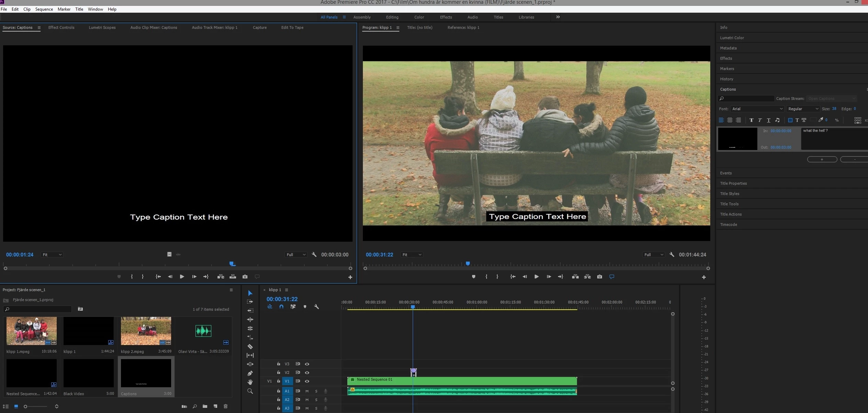Image resolution: width=868 pixels, height=413 pixels.
Task: Toggle V3 track eye visibility
Action: pyautogui.click(x=307, y=364)
